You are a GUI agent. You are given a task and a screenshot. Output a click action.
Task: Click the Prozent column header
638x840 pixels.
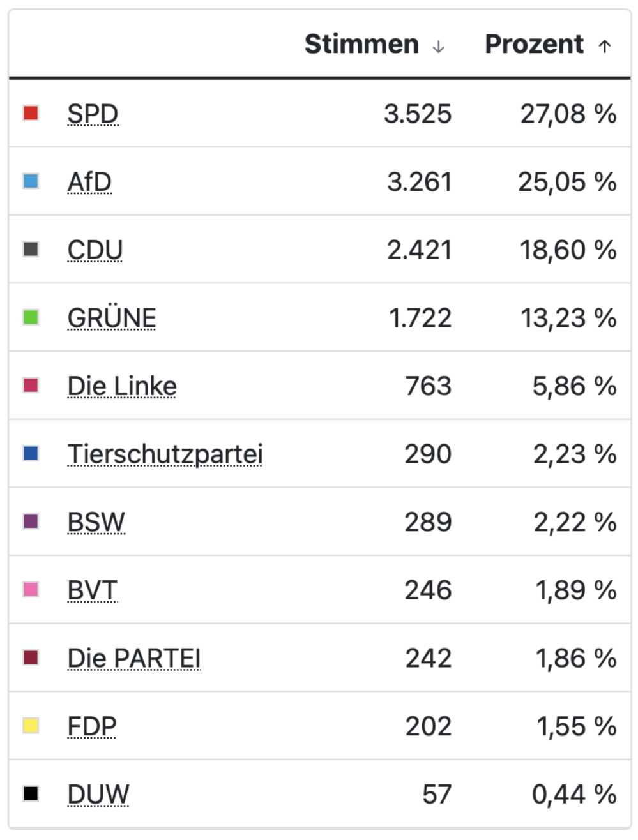pos(535,44)
